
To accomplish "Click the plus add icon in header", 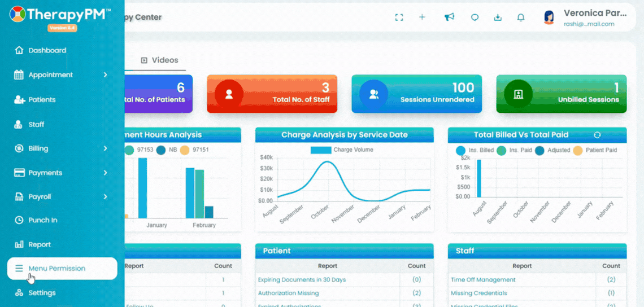I will (422, 17).
